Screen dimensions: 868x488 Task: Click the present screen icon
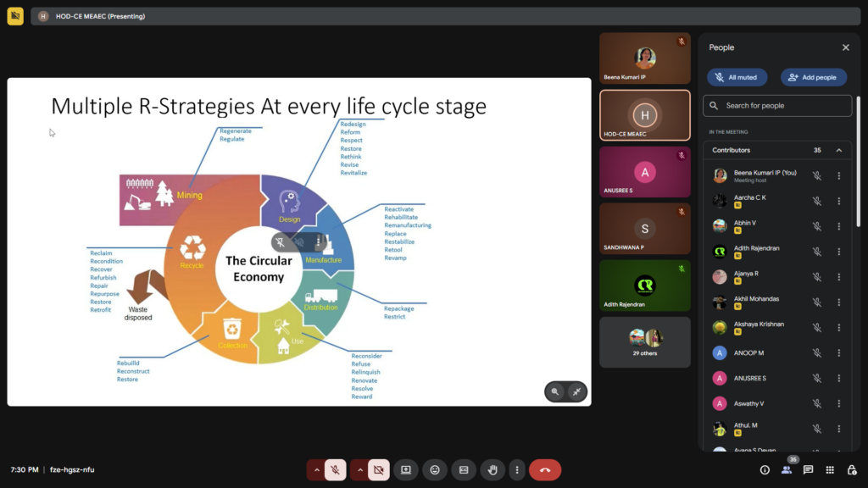(406, 469)
